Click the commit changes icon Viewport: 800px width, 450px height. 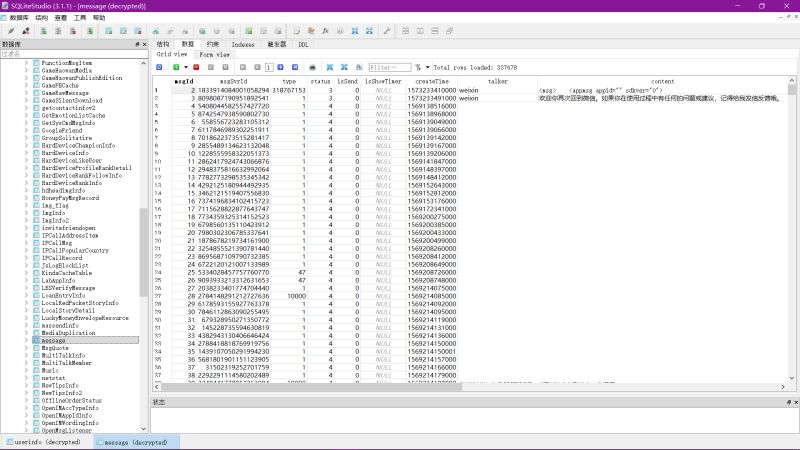[x=211, y=67]
